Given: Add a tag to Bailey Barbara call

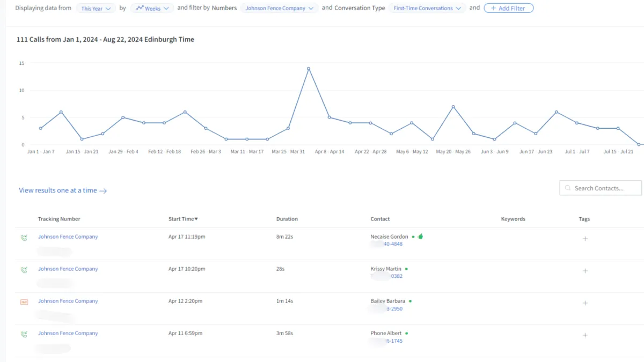Looking at the screenshot, I should tap(585, 303).
